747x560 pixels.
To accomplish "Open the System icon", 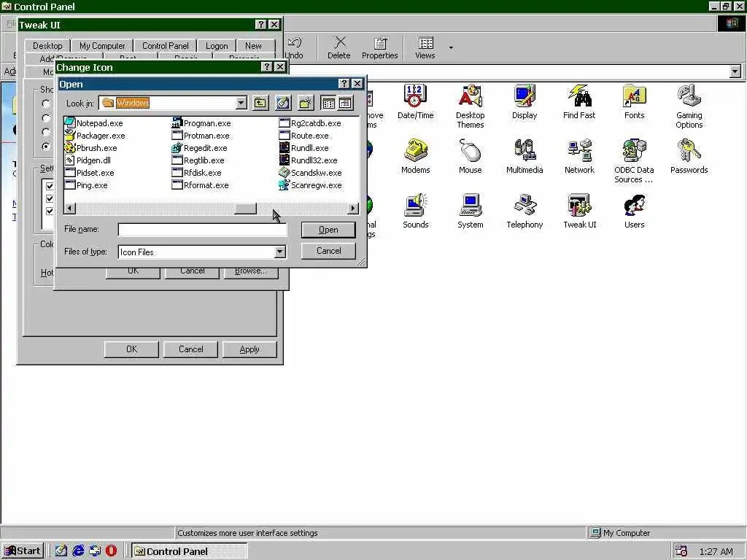I will 471,211.
